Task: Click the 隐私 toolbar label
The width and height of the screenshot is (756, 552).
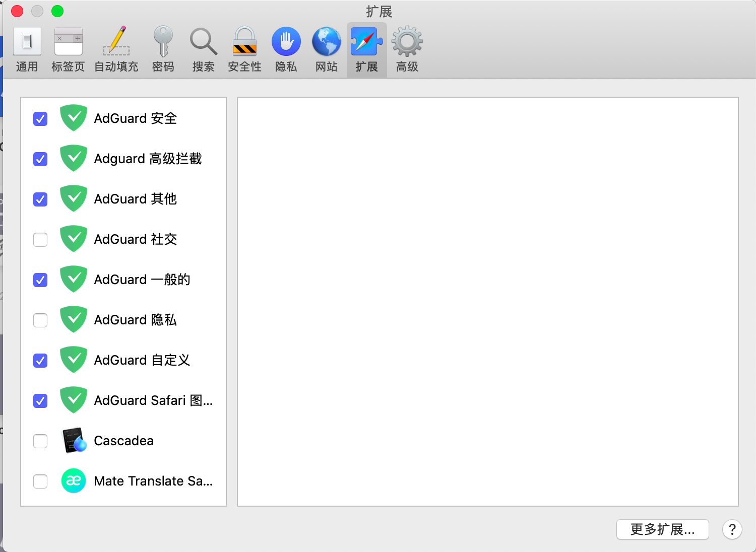Action: pos(286,66)
